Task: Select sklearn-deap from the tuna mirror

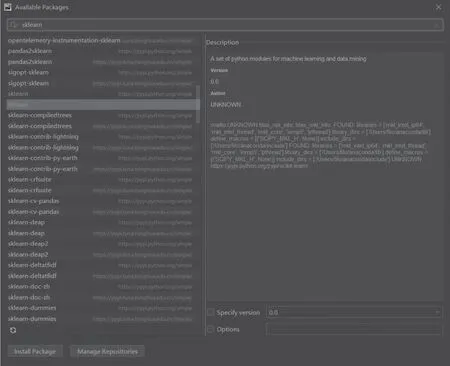Action: coord(103,233)
